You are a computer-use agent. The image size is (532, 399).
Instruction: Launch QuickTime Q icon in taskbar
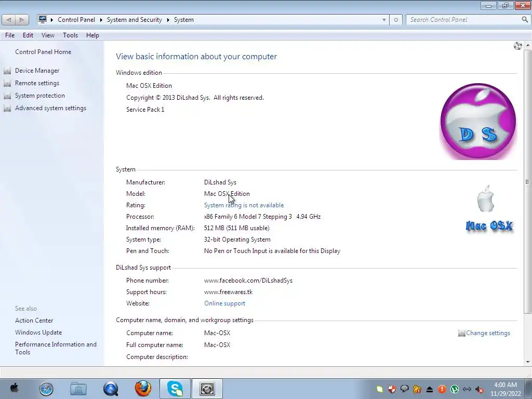111,389
